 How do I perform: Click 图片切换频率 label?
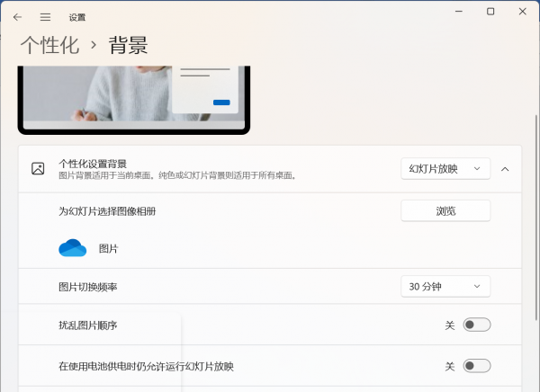[x=88, y=287]
